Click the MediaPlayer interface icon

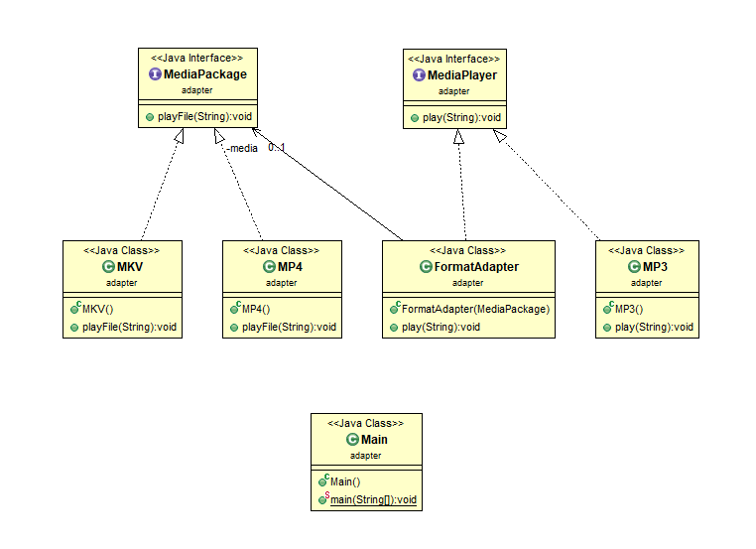(x=419, y=75)
